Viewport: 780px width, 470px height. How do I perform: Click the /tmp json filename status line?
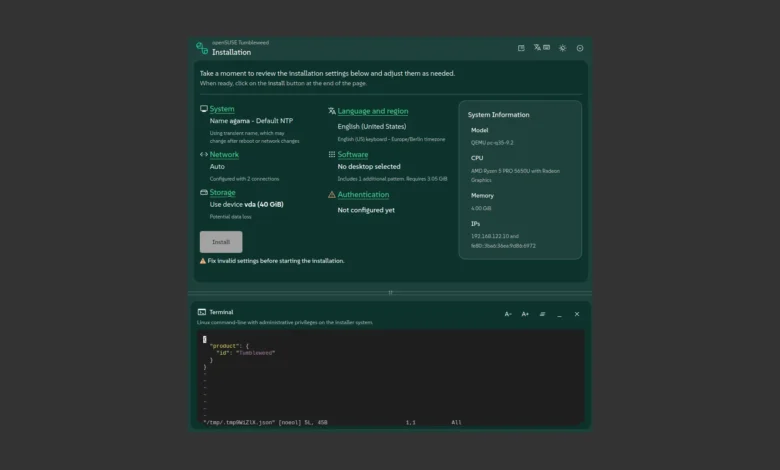[x=265, y=422]
